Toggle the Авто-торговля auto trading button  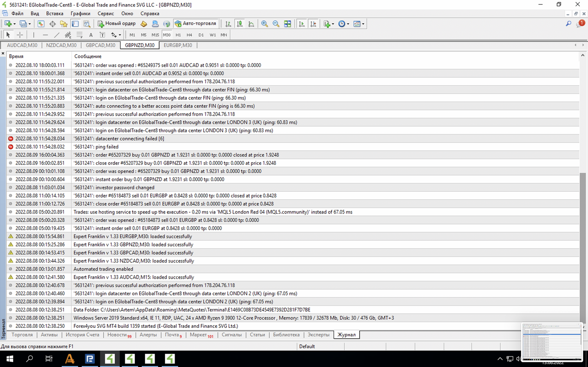point(196,24)
